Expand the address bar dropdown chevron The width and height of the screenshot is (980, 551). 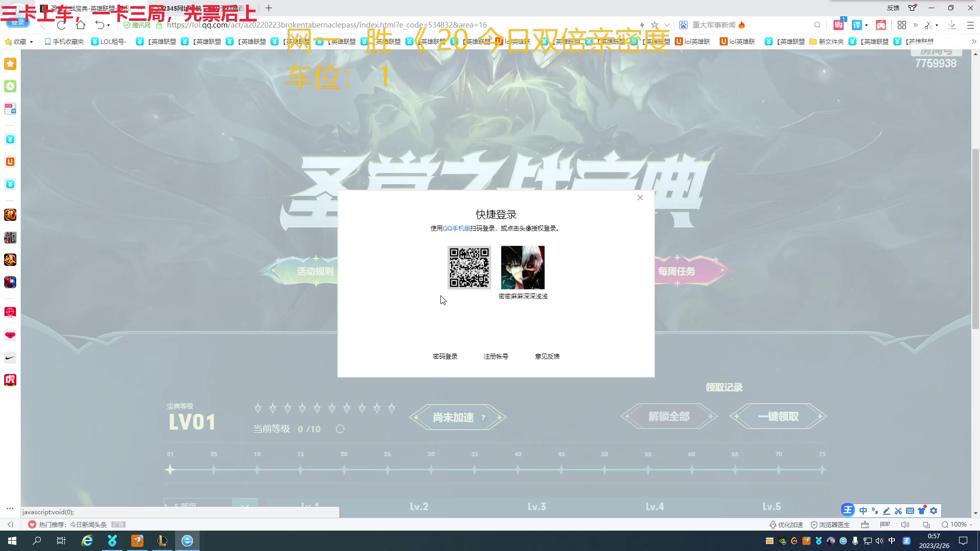(x=667, y=25)
